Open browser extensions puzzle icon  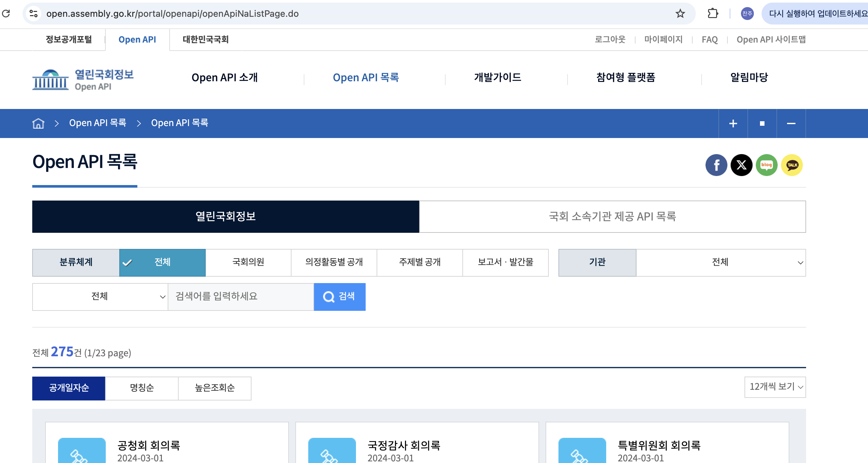pos(713,14)
